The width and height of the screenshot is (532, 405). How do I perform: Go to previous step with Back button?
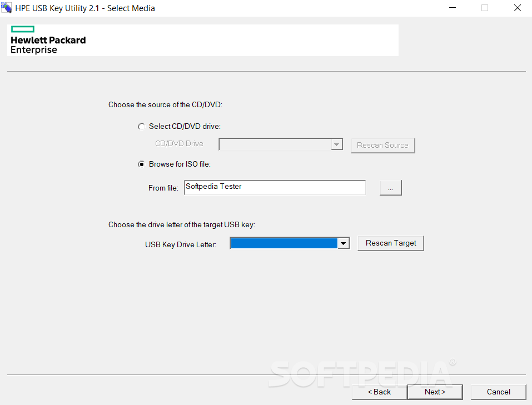click(x=379, y=392)
